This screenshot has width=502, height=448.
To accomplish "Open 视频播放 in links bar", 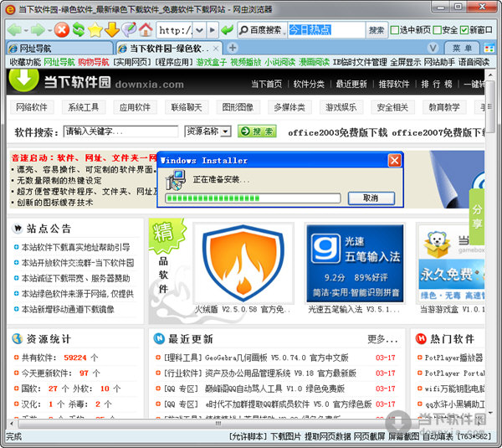I will pos(245,62).
